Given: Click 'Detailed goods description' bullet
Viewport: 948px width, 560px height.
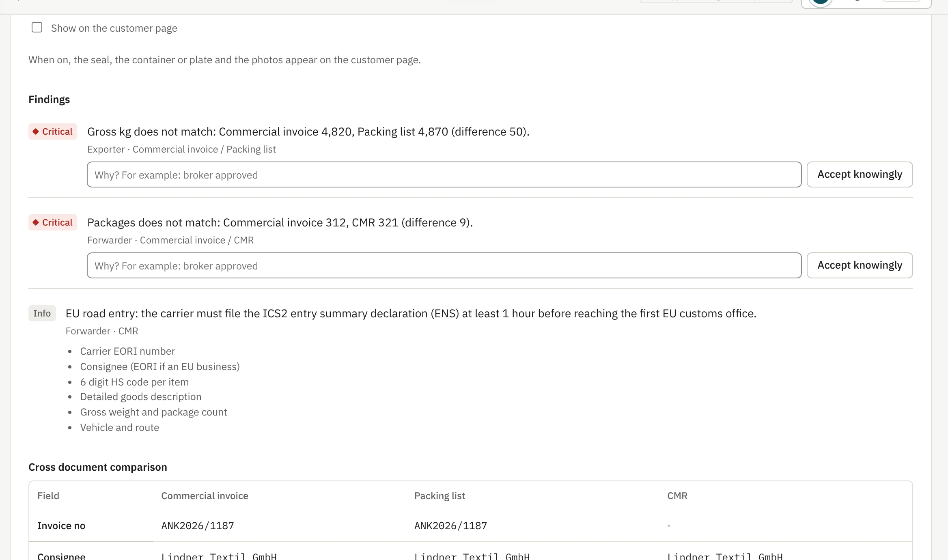Looking at the screenshot, I should click(141, 396).
